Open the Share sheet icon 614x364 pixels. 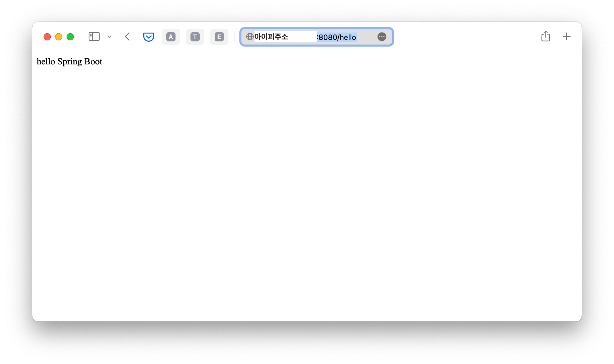[x=546, y=37]
